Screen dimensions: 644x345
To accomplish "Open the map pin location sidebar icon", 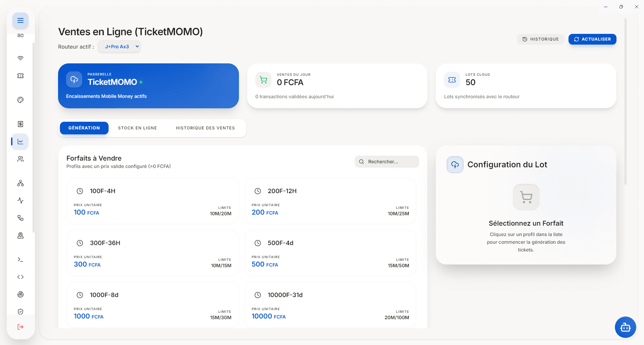I will (20, 235).
